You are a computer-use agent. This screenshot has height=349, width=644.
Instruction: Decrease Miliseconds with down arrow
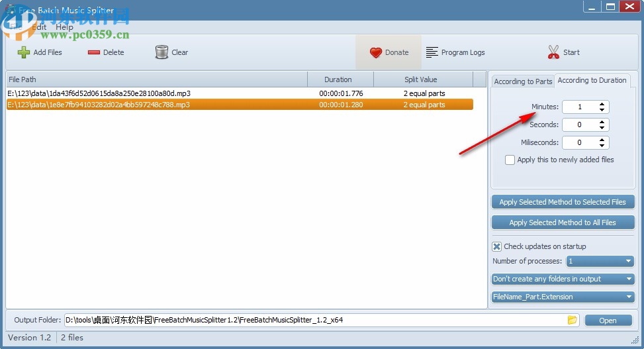602,146
